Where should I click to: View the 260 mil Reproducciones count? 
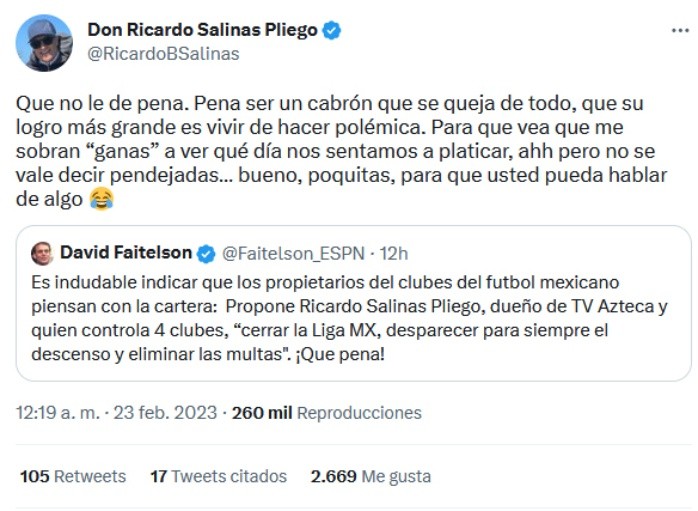326,412
